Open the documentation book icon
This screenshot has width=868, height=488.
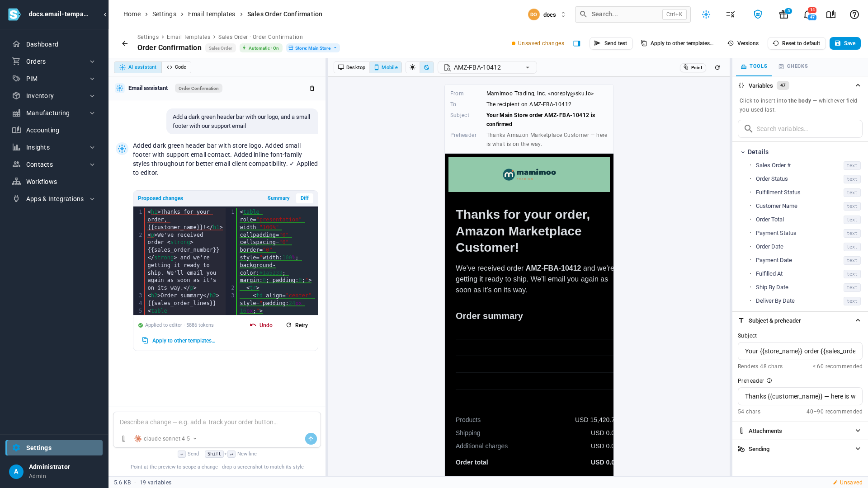pos(831,14)
